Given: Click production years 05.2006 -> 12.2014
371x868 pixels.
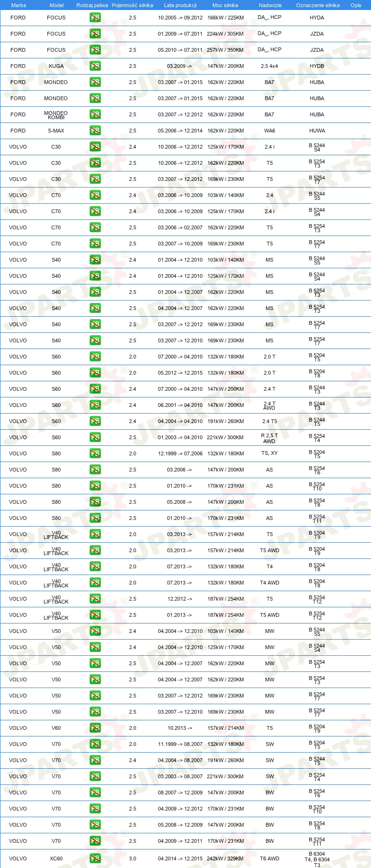Looking at the screenshot, I should [x=180, y=131].
